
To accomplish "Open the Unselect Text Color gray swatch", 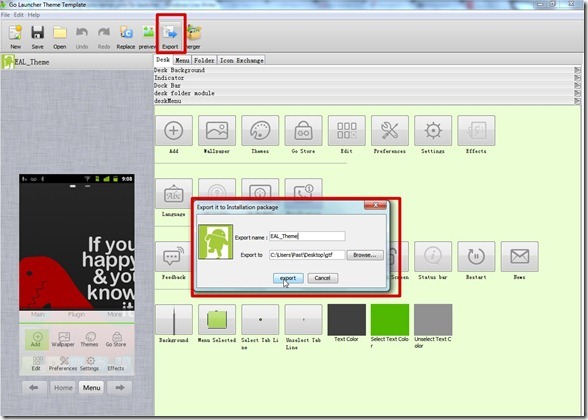I will click(433, 320).
